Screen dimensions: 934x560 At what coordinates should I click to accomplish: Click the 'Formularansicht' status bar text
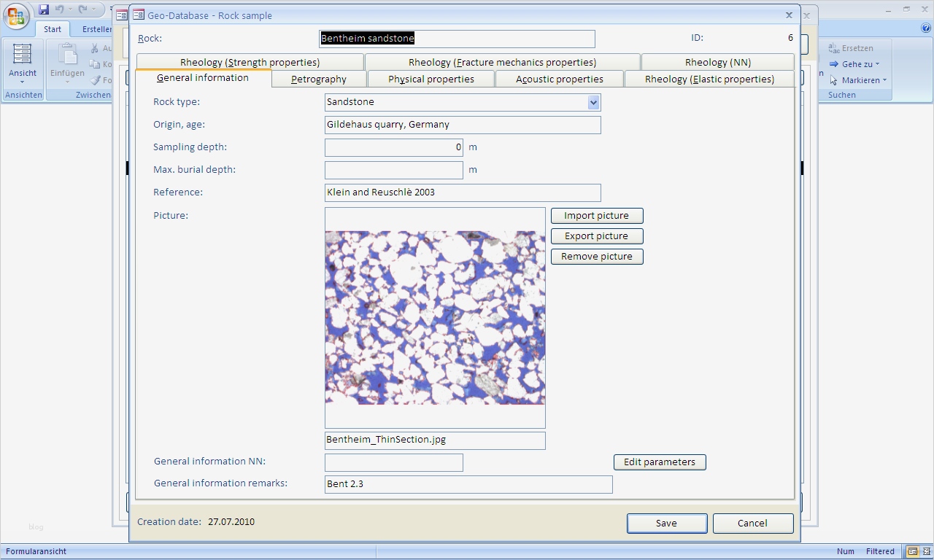[36, 552]
